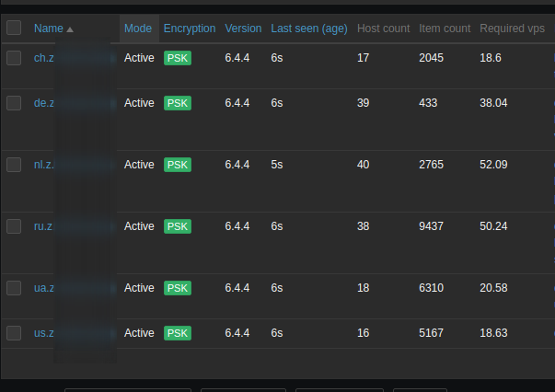555x392 pixels.
Task: Select item count value 5167
Action: (431, 333)
